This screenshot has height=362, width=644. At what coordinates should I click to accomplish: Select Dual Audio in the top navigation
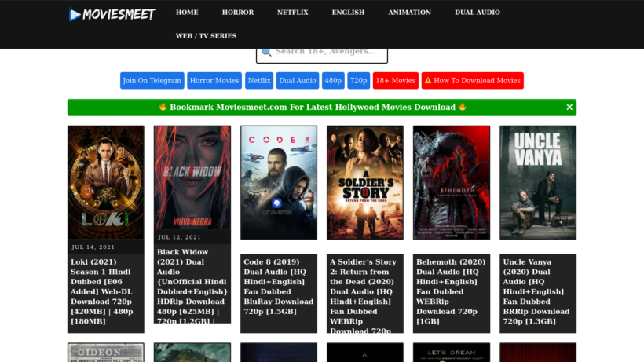click(x=477, y=13)
